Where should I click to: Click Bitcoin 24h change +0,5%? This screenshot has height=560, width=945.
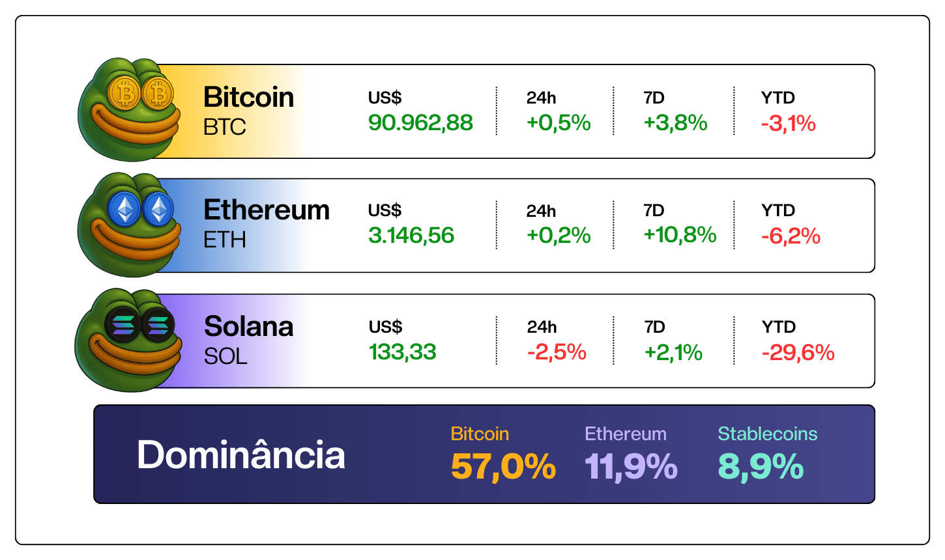[559, 123]
